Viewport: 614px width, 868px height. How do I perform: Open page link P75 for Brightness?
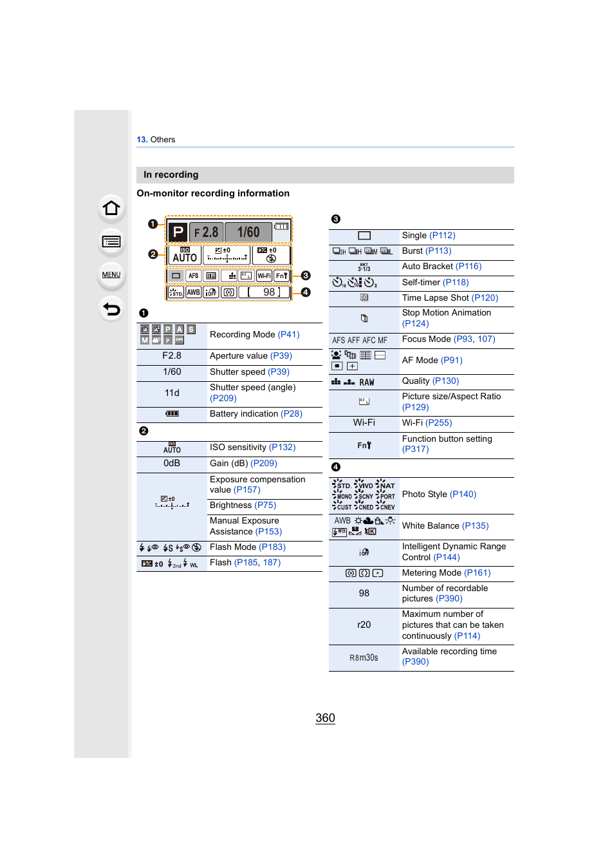click(x=265, y=505)
